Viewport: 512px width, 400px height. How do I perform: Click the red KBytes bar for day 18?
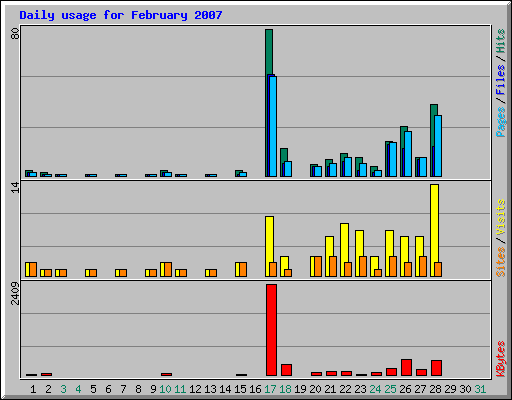pyautogui.click(x=286, y=370)
